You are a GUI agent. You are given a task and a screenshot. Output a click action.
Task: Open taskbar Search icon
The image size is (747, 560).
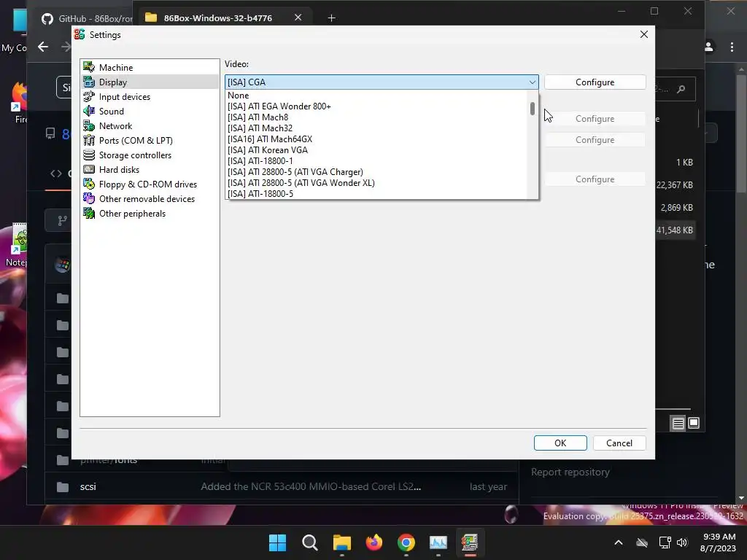[309, 542]
